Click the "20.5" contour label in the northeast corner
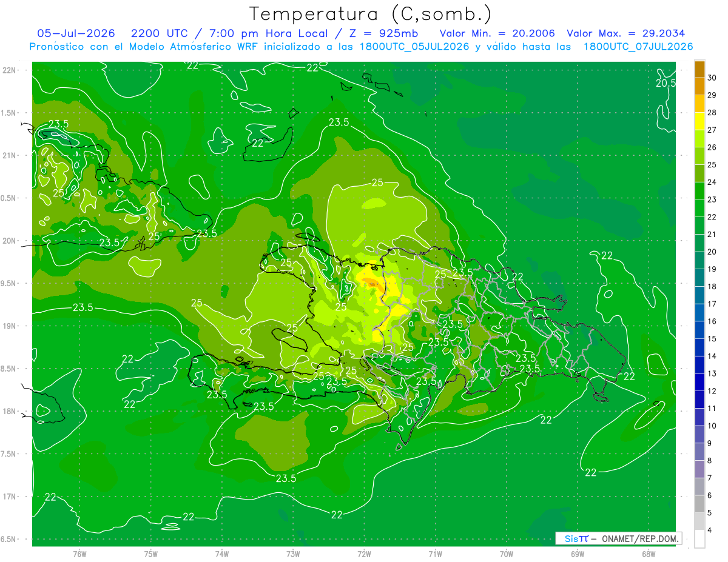This screenshot has height=562, width=728. click(x=666, y=84)
